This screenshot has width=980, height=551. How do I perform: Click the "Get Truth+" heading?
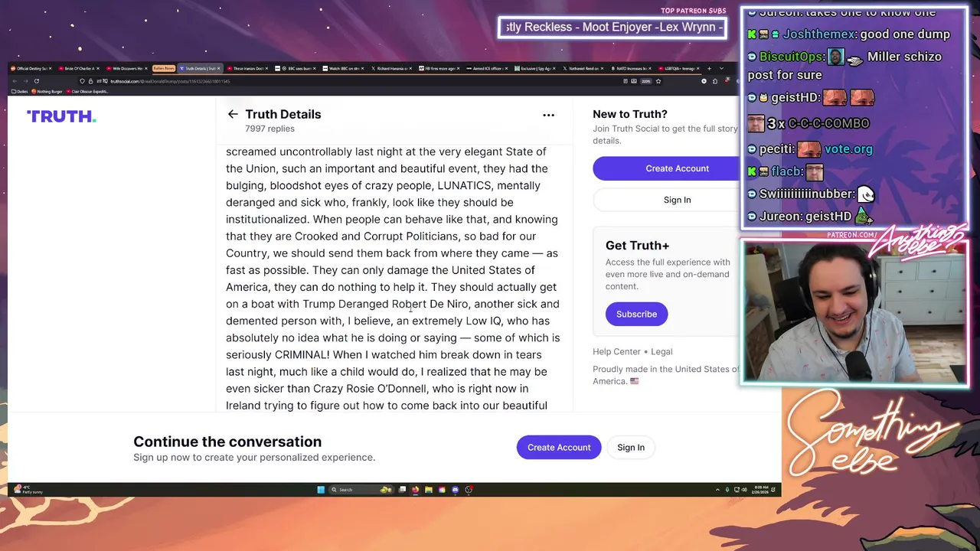(x=637, y=246)
